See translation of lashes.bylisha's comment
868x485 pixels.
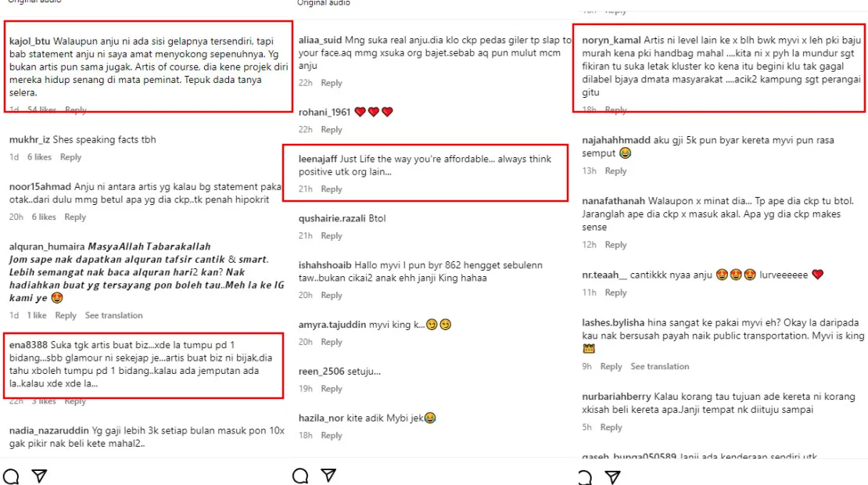click(x=660, y=367)
